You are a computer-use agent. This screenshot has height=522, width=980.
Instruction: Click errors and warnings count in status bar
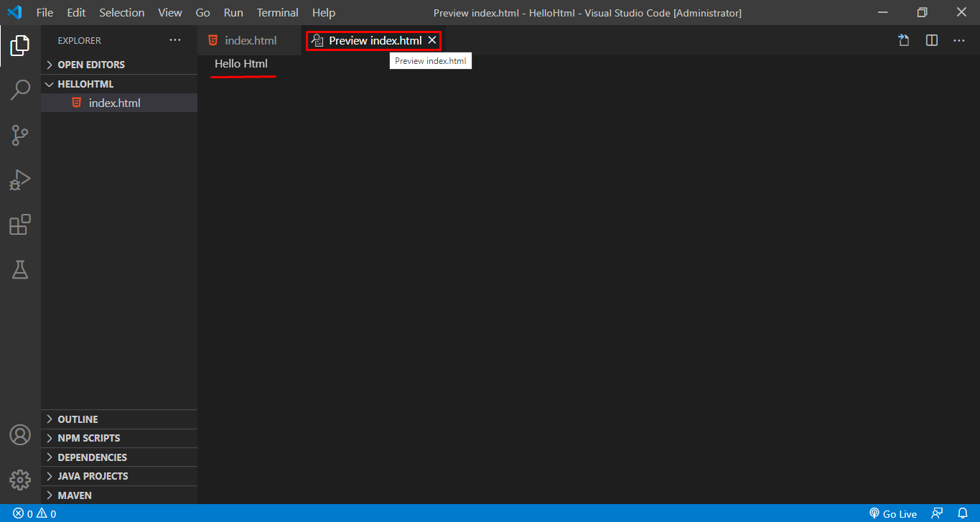(34, 513)
